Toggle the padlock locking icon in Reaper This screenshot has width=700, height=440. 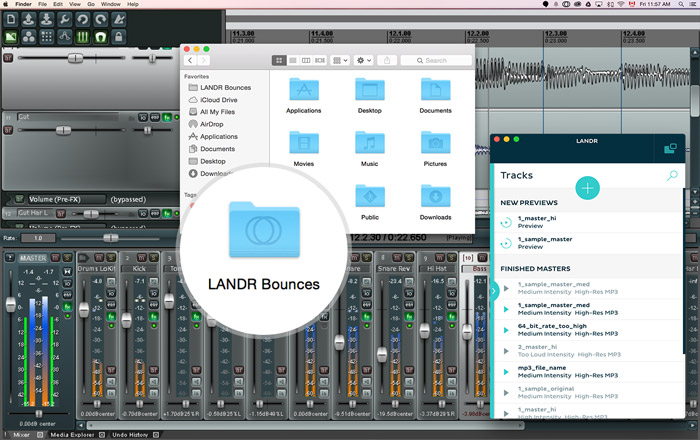118,37
